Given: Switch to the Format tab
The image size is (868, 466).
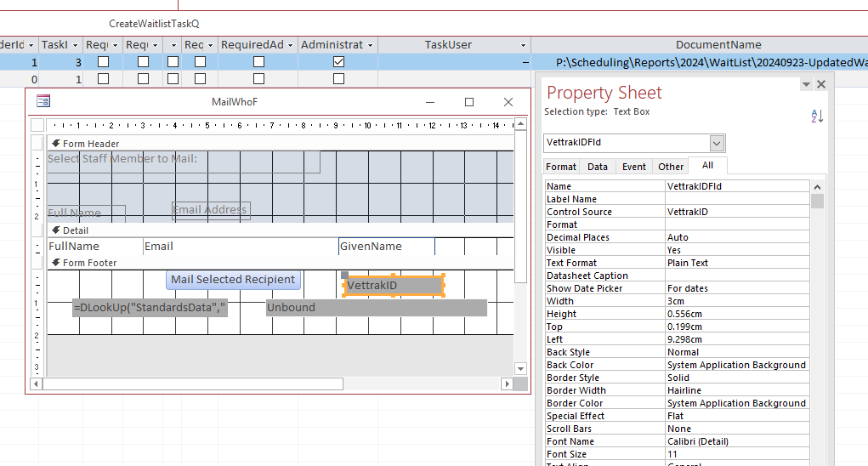Looking at the screenshot, I should [561, 167].
